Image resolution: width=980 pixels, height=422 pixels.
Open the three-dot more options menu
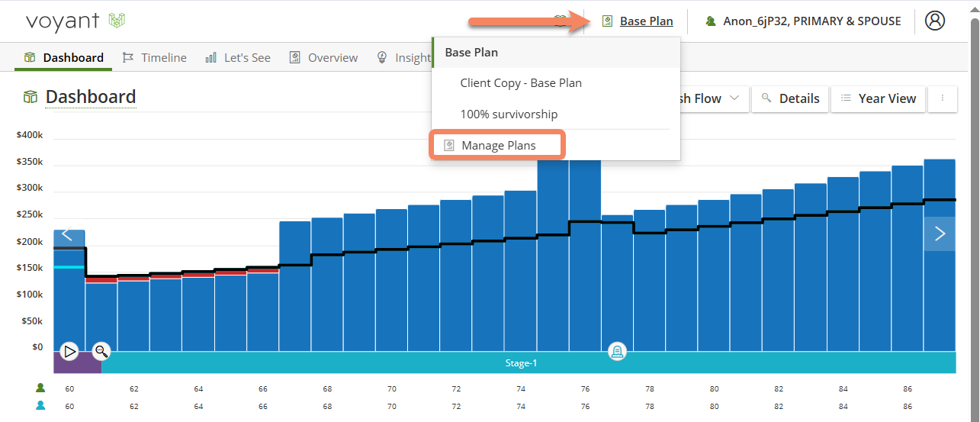click(x=943, y=98)
